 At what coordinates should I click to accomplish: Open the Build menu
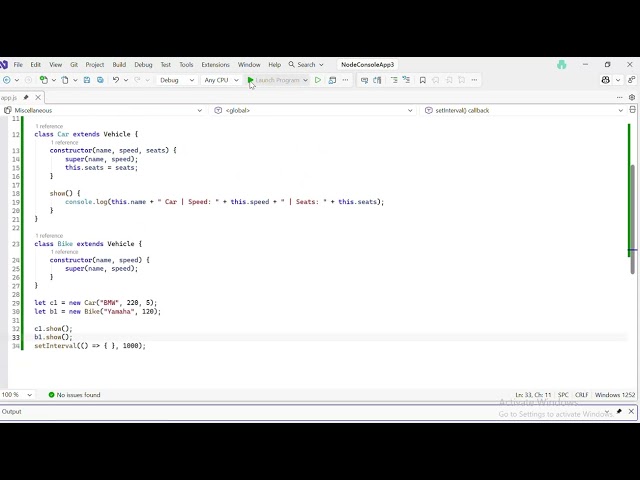point(119,64)
